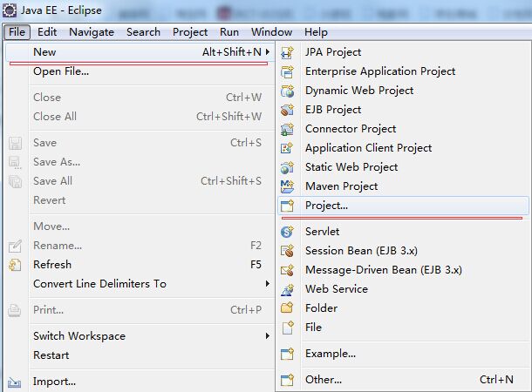Choose Connector Project entry
This screenshot has height=392, width=532.
click(403, 129)
